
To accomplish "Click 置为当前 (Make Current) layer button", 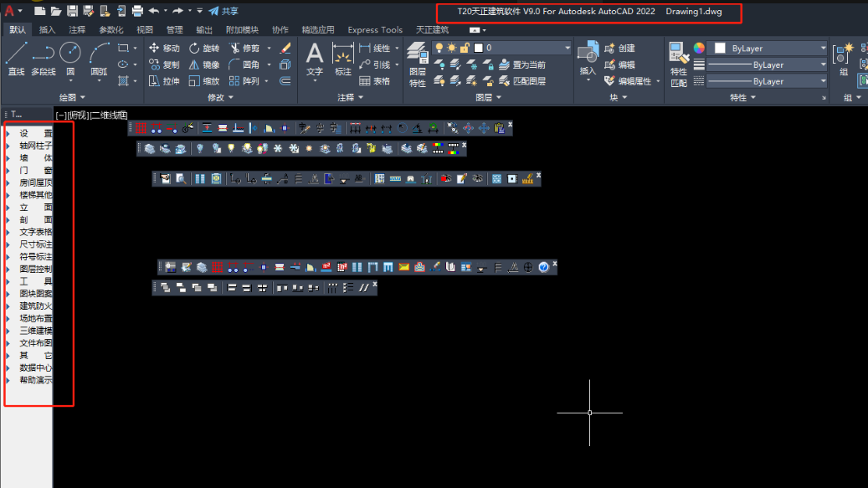I will pos(522,64).
